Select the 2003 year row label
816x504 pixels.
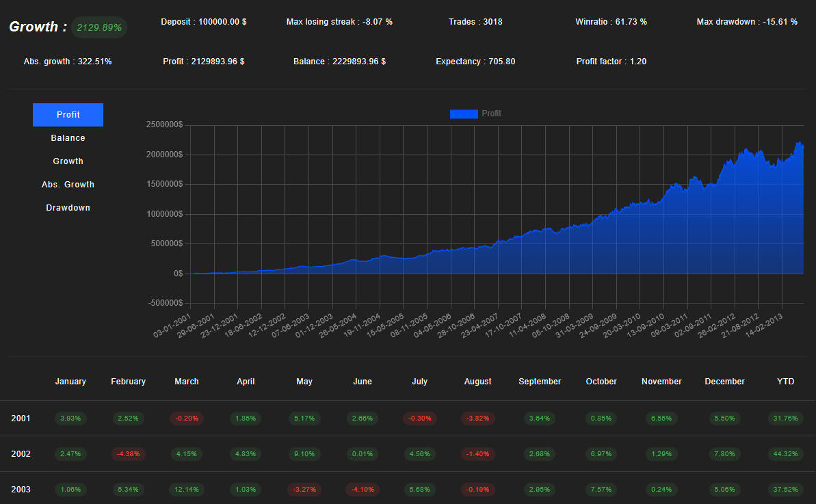[21, 490]
